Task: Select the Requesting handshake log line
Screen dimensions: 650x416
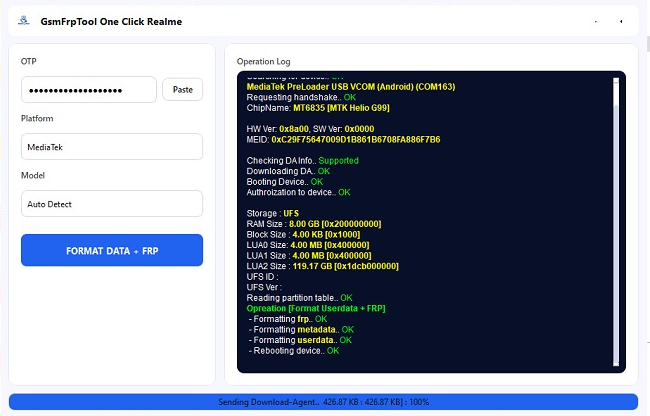Action: [301, 97]
